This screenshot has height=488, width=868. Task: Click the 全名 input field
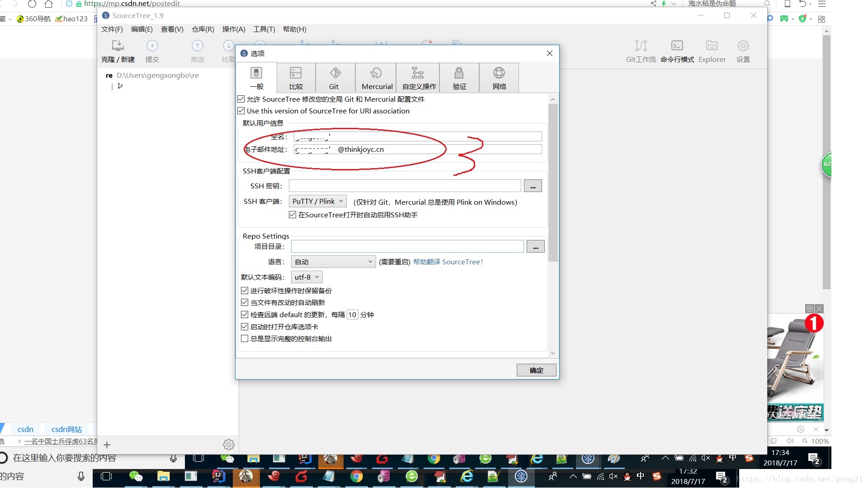click(x=418, y=136)
